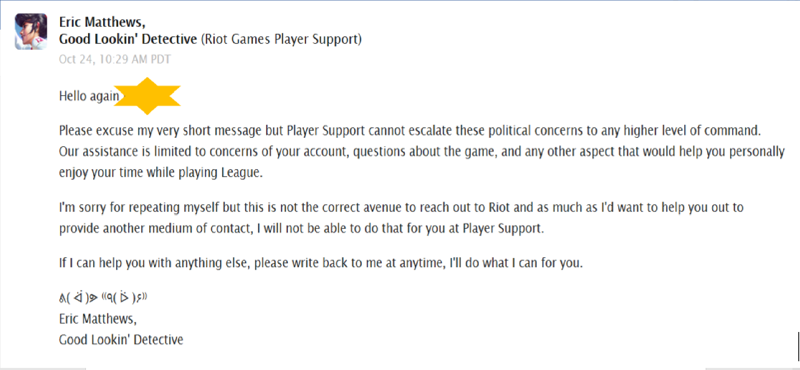Click line starting provide another medium of contact
The width and height of the screenshot is (800, 370).
(302, 229)
